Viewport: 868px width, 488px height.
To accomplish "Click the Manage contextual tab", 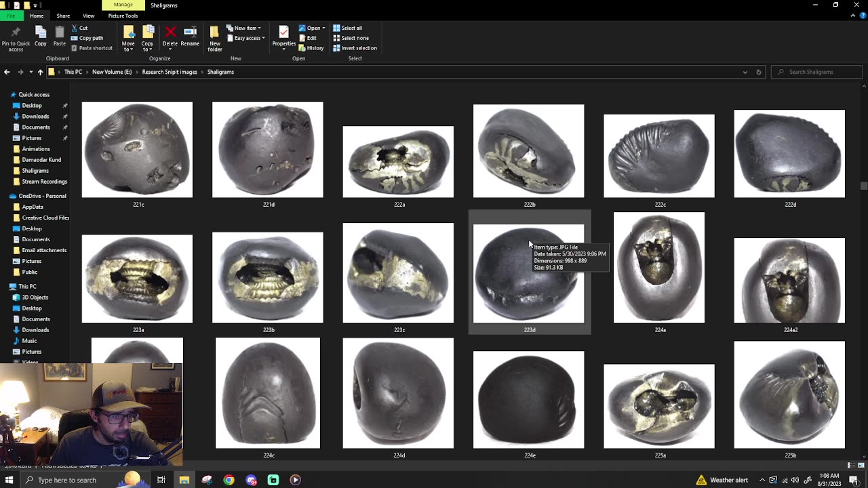I will (123, 5).
